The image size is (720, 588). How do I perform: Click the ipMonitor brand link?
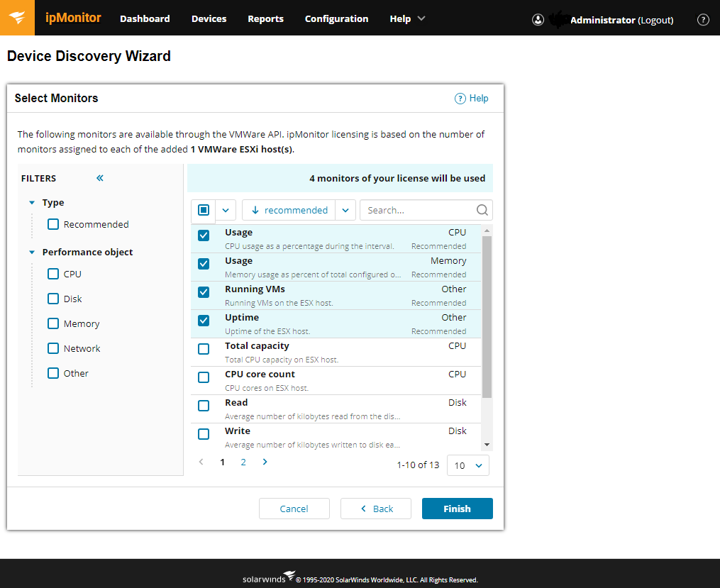(73, 18)
